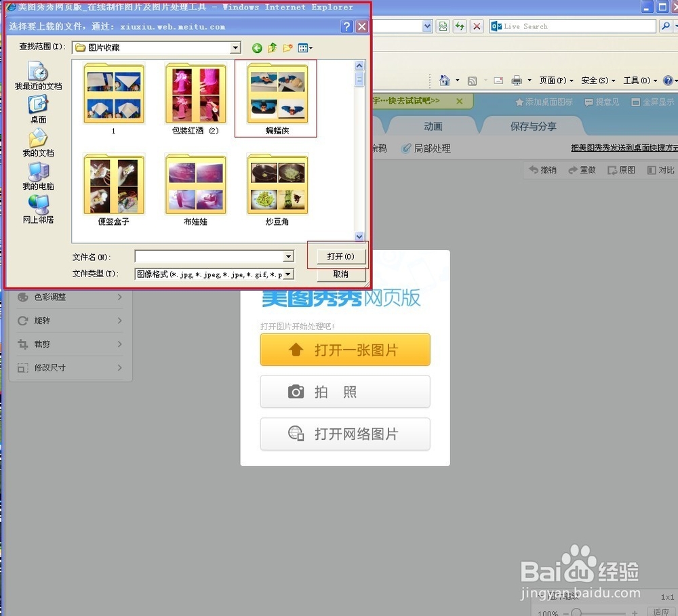Expand the 文件名 dropdown arrow
The width and height of the screenshot is (678, 616).
click(288, 257)
